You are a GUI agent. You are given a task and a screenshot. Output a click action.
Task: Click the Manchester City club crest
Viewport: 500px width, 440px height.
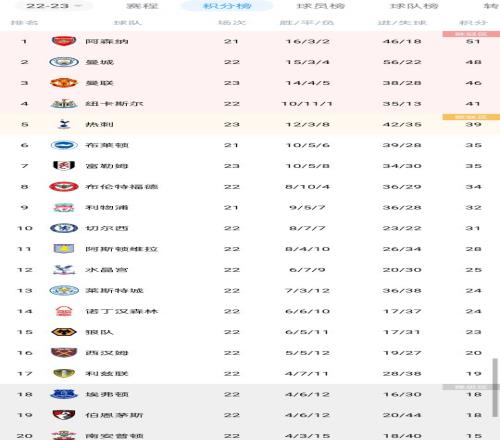click(64, 62)
